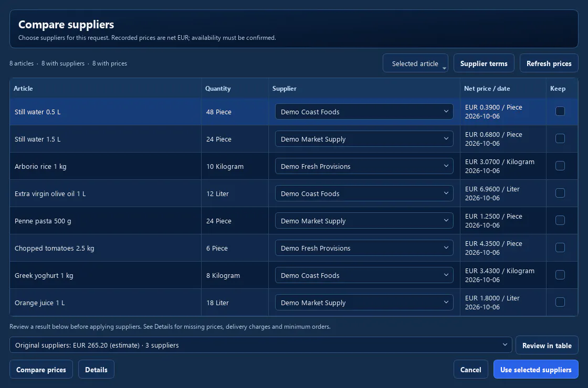Viewport: 588px width, 388px height.
Task: Apply with Use selected suppliers
Action: [536, 370]
